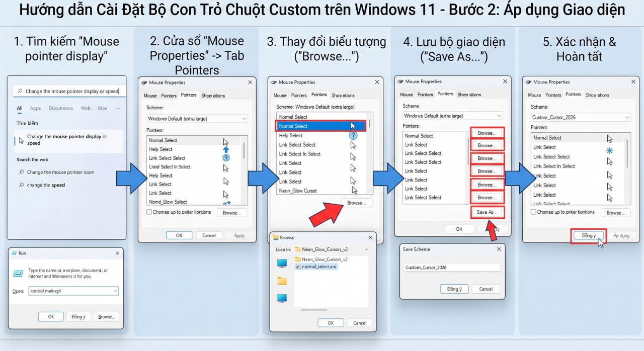Click the blue up-arrow pointer icon in step 2 list
644x351 pixels.
[x=226, y=149]
